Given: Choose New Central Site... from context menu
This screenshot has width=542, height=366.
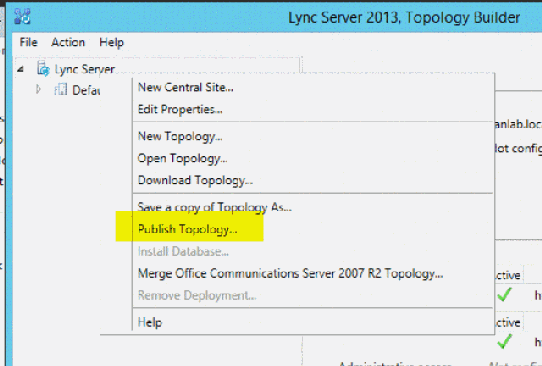Looking at the screenshot, I should [x=186, y=87].
